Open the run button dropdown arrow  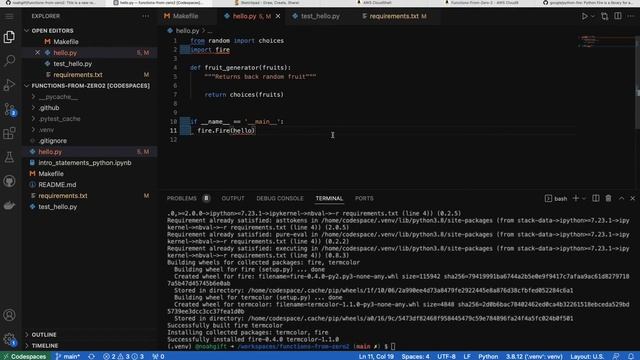pyautogui.click(x=593, y=16)
